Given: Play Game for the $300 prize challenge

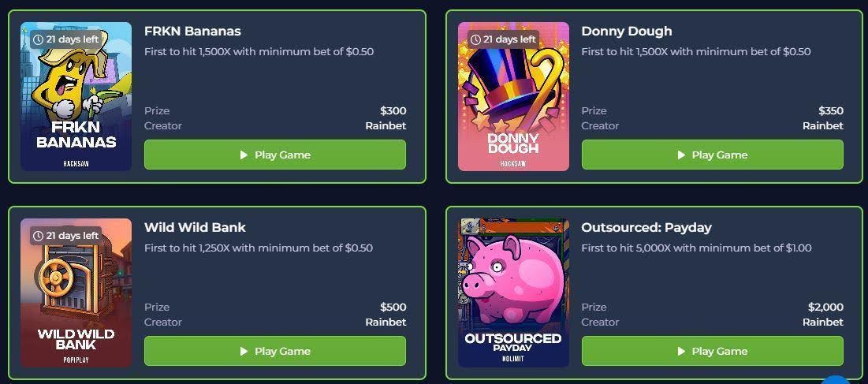Looking at the screenshot, I should [275, 155].
